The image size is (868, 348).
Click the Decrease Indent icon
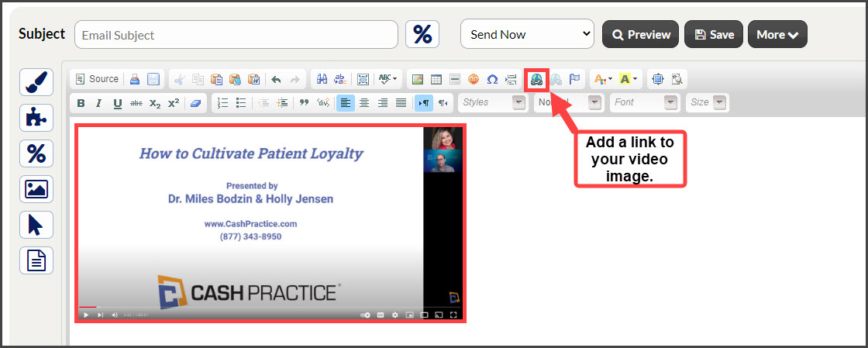(263, 102)
